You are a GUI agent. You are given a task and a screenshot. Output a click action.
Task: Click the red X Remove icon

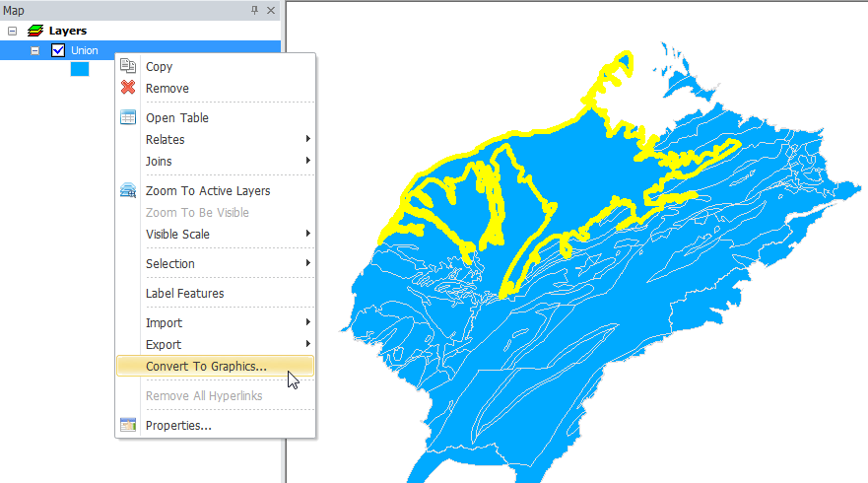[x=128, y=88]
